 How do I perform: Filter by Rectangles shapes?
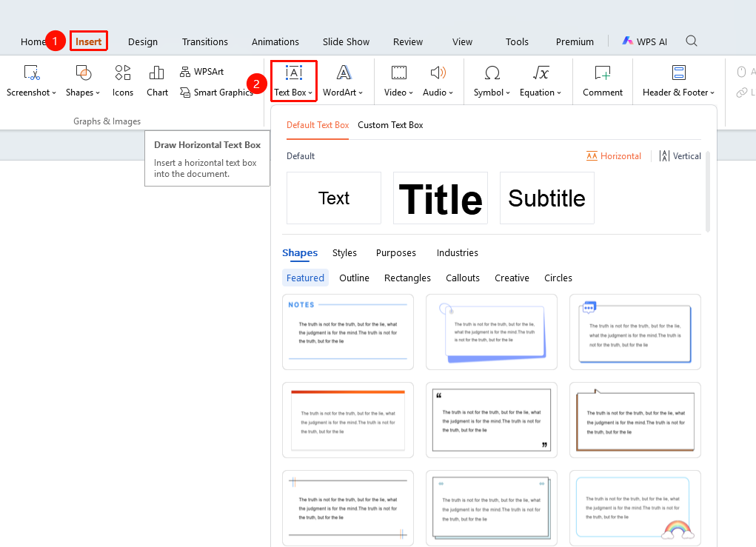coord(407,278)
